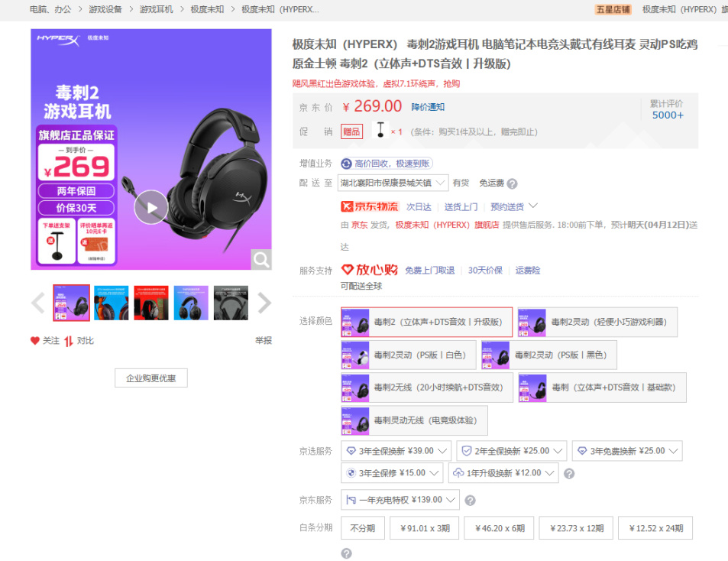Open the magnifier zoom icon on product image
The width and height of the screenshot is (728, 561).
coord(261,260)
